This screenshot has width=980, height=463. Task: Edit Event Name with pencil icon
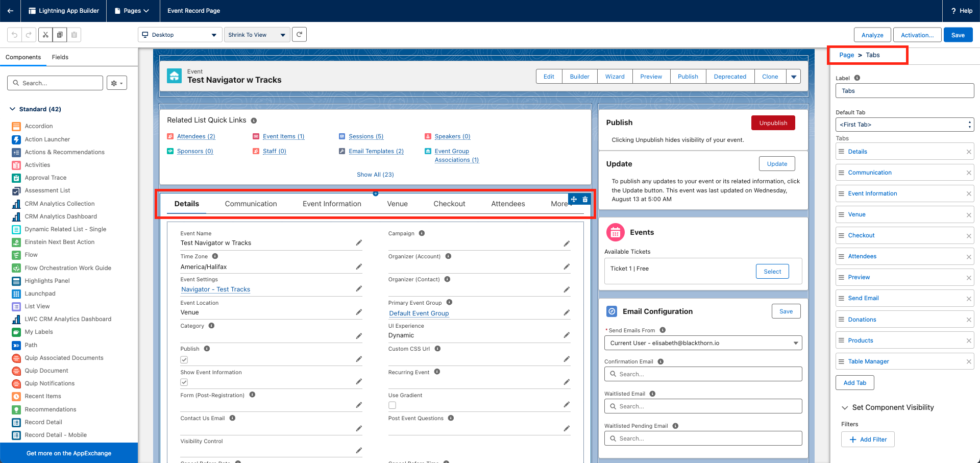(359, 243)
